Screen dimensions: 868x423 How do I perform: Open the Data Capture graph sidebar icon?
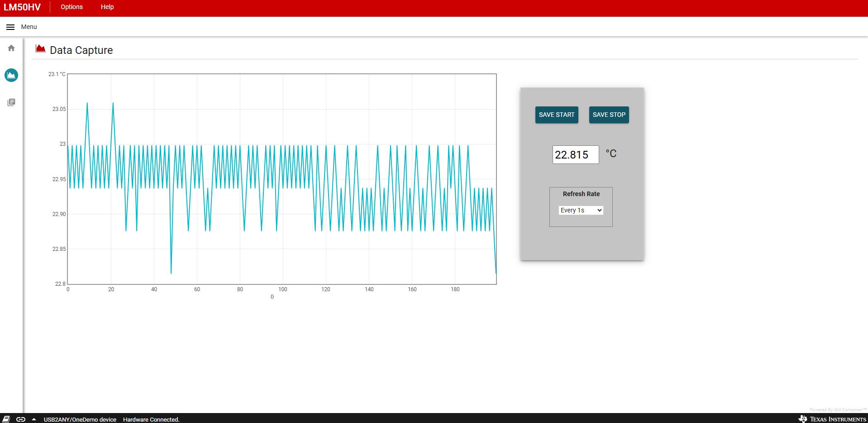(10, 75)
